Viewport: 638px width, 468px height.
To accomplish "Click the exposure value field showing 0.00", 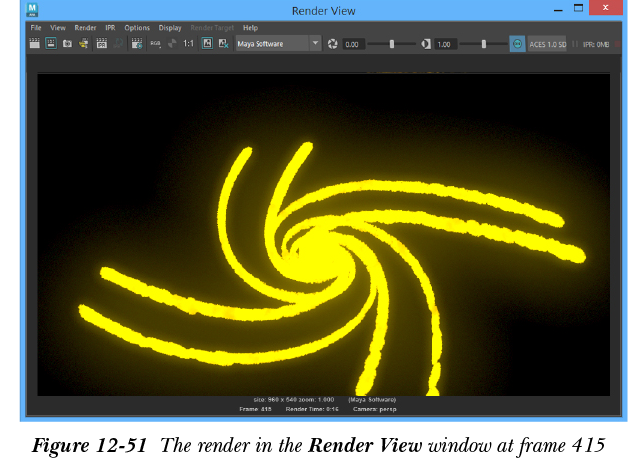I will [x=353, y=44].
